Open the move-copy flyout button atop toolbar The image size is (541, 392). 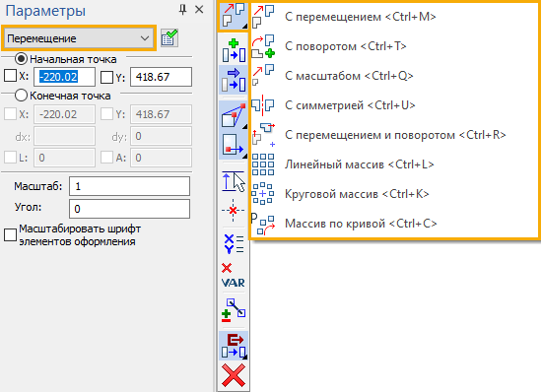pos(234,16)
